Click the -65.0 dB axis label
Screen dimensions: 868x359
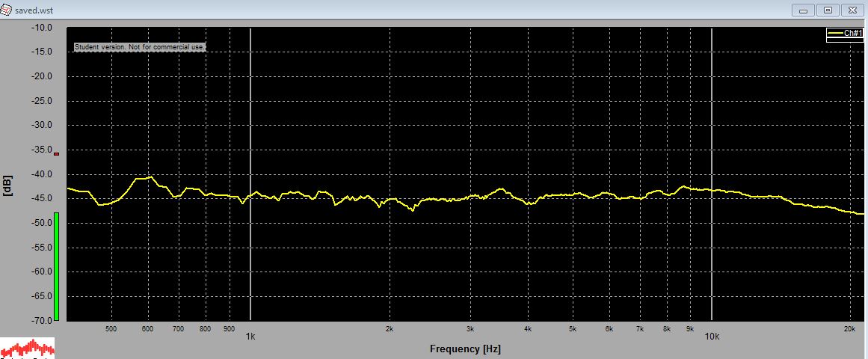(x=41, y=296)
